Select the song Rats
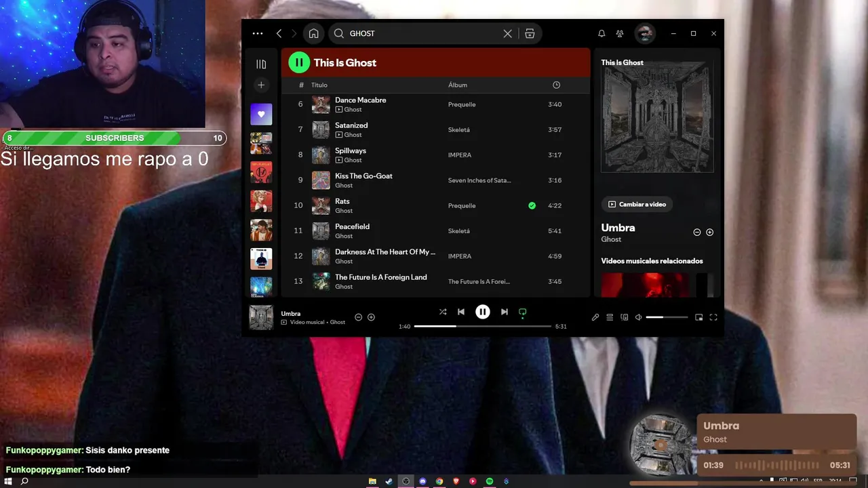Image resolution: width=868 pixels, height=488 pixels. pos(342,201)
